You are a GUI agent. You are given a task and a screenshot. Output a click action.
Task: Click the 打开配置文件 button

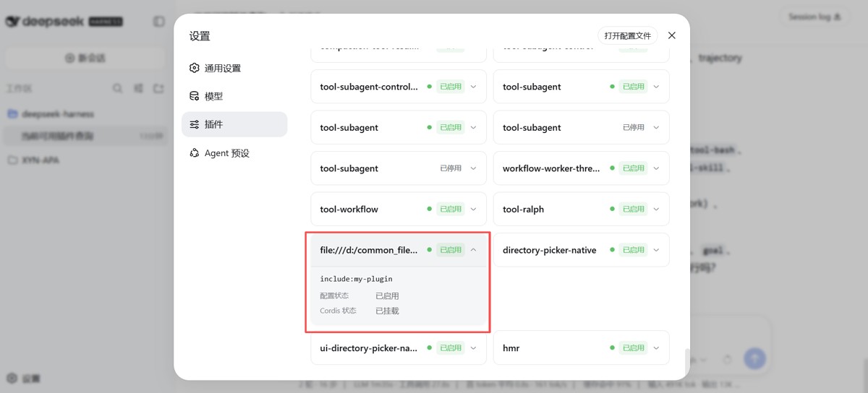[x=627, y=35]
